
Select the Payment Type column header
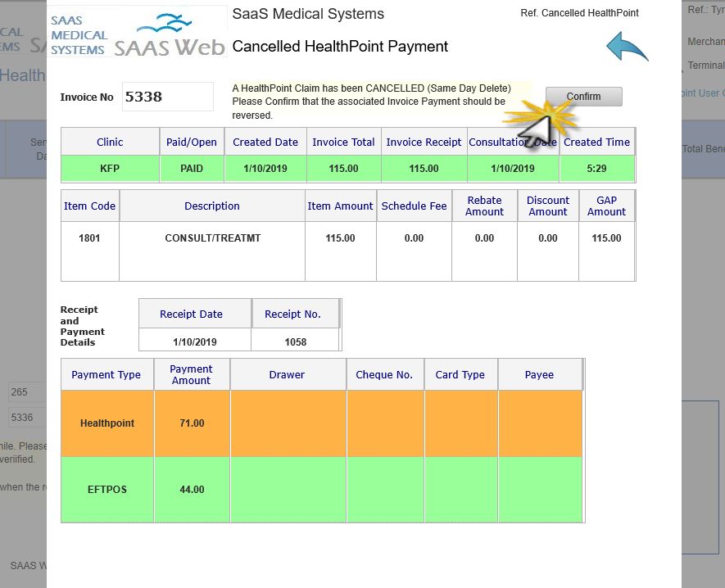point(106,374)
